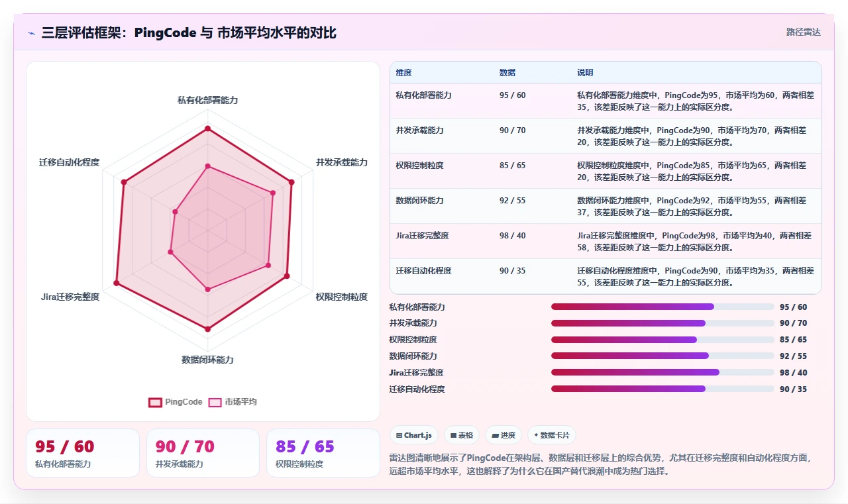Toggle 市场平均 legend in radar chart
This screenshot has height=504, width=848.
(233, 402)
